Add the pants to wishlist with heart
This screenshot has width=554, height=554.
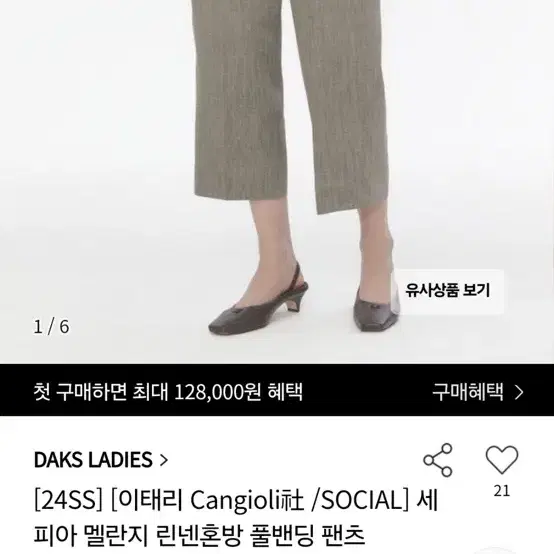[502, 460]
